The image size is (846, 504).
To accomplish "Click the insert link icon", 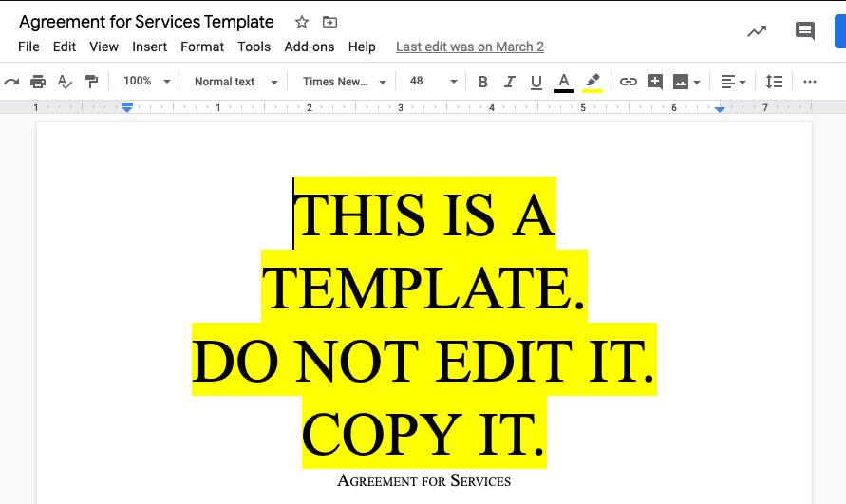I will (628, 82).
